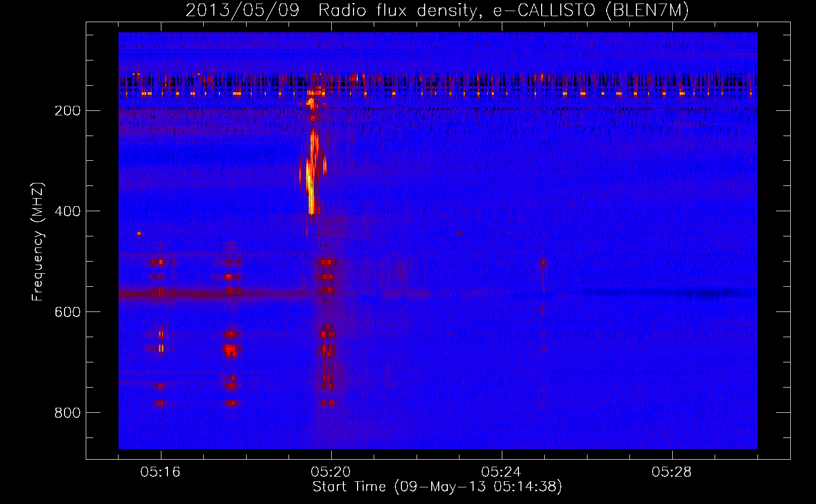Select the 400 frequency axis label
This screenshot has height=504, width=816.
point(68,211)
